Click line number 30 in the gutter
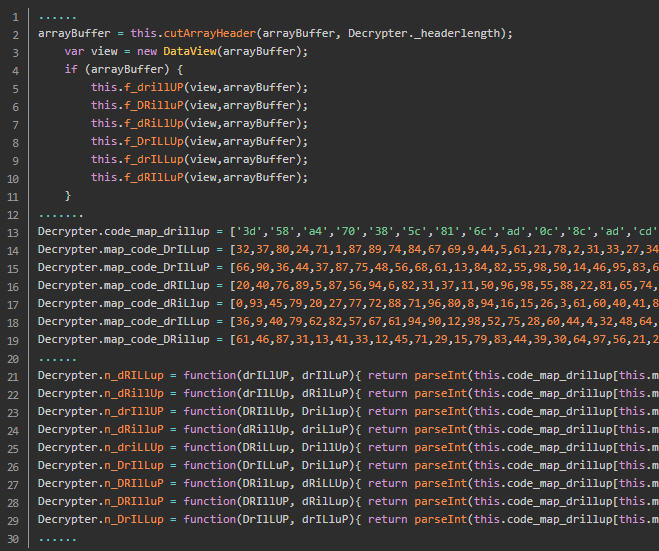 point(13,539)
